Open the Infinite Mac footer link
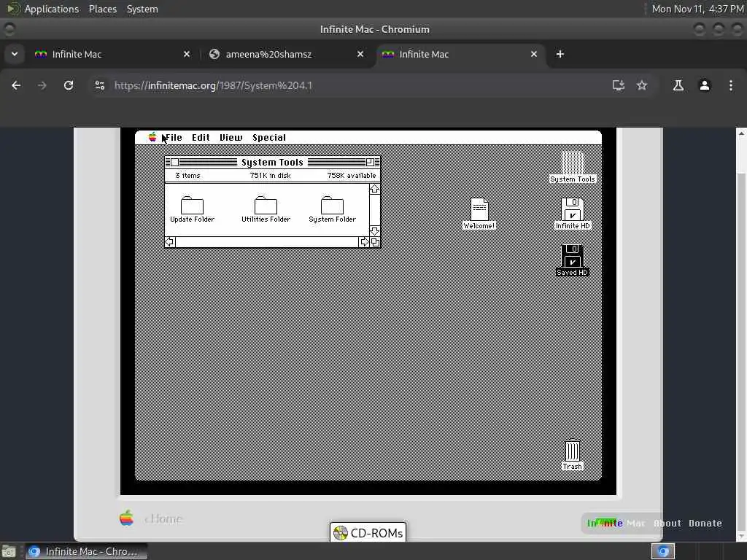 point(616,524)
